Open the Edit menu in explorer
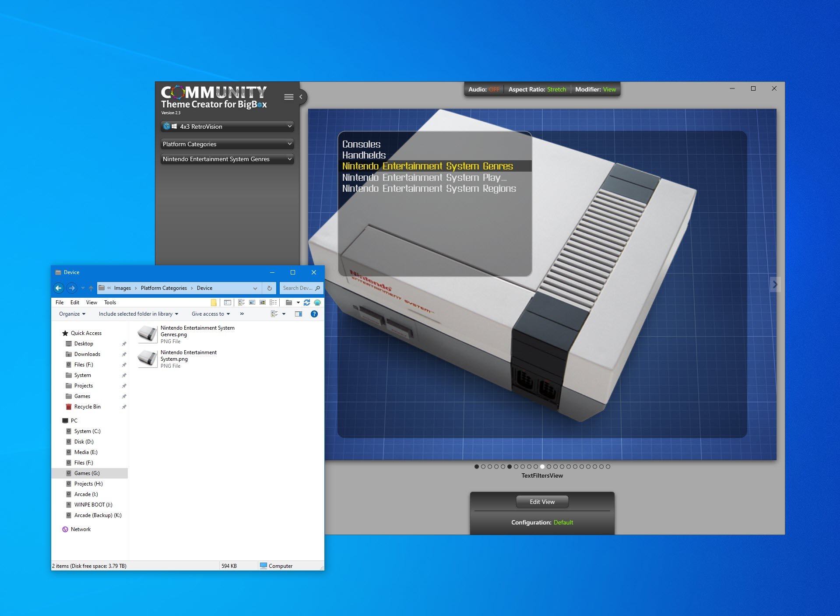The width and height of the screenshot is (840, 616). (75, 303)
